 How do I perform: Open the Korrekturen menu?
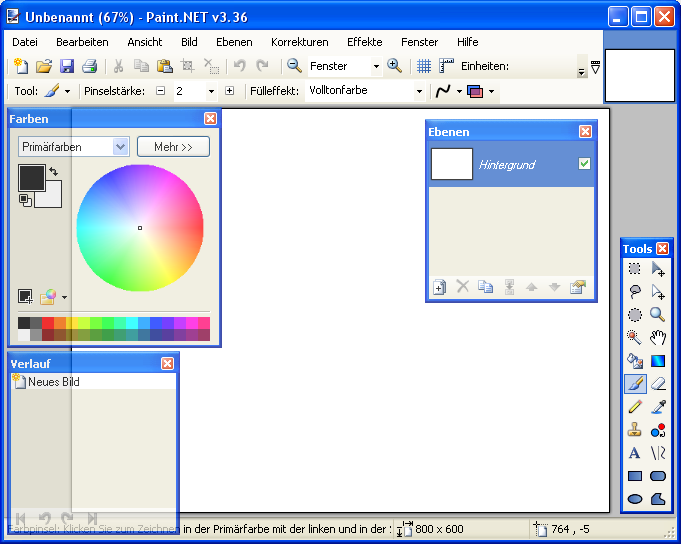pos(300,42)
